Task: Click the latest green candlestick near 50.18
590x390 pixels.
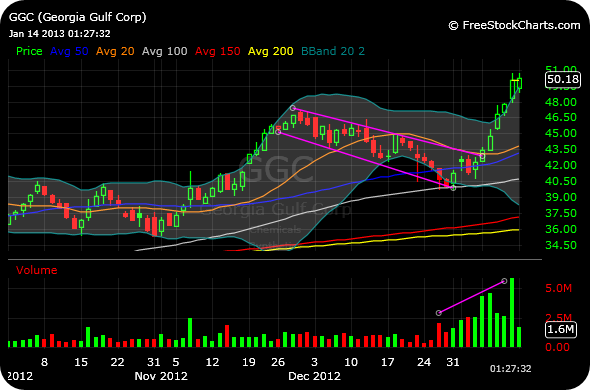Action: (520, 83)
